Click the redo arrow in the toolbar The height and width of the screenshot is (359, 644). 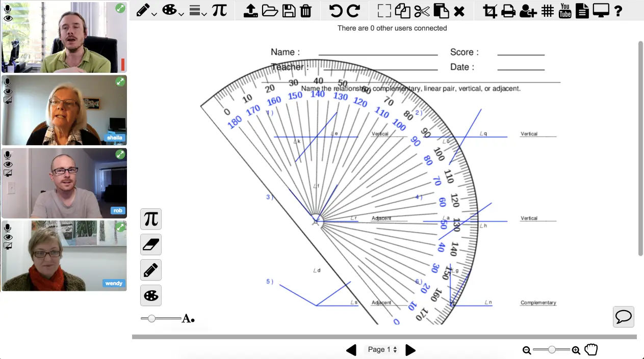[353, 11]
